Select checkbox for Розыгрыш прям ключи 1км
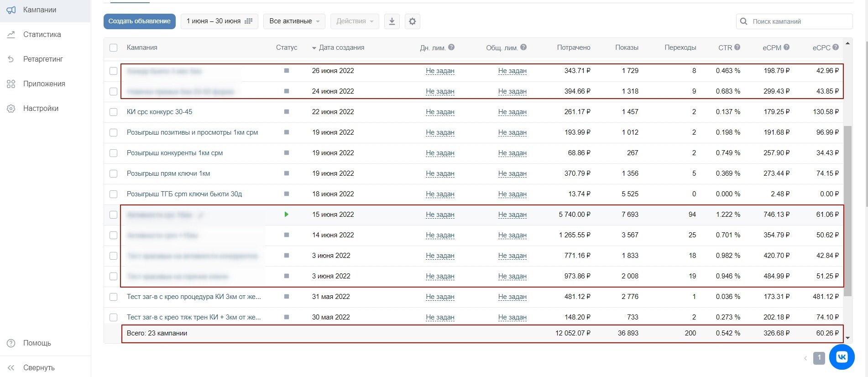 click(x=114, y=174)
